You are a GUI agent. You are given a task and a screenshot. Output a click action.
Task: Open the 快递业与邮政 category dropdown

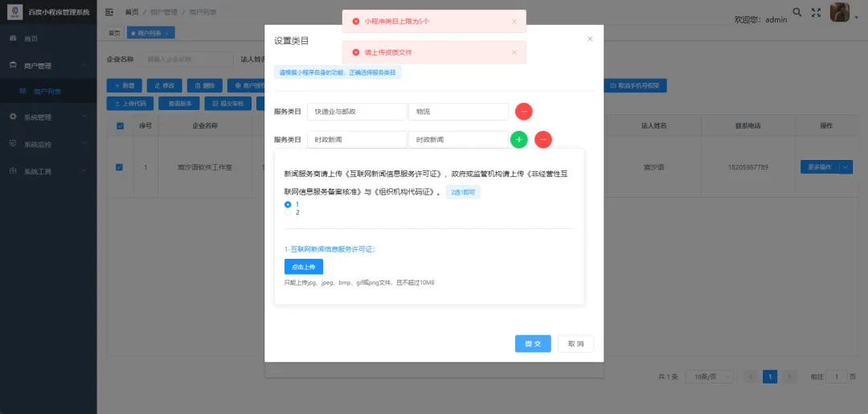click(x=357, y=111)
